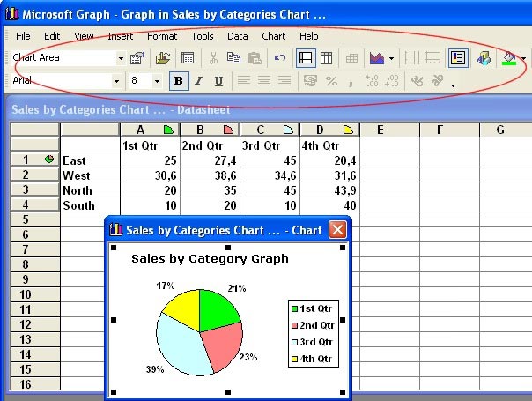
Task: Toggle the chart Legend button
Action: click(457, 59)
